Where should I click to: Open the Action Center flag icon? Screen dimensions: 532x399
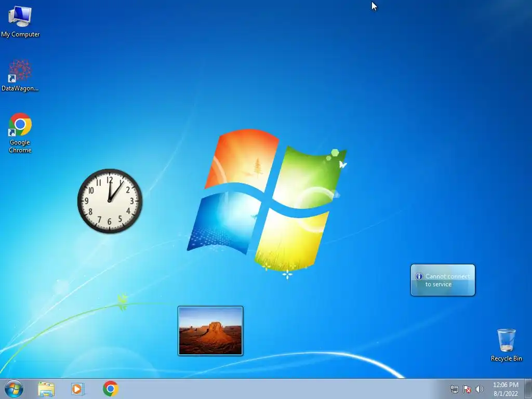click(467, 389)
